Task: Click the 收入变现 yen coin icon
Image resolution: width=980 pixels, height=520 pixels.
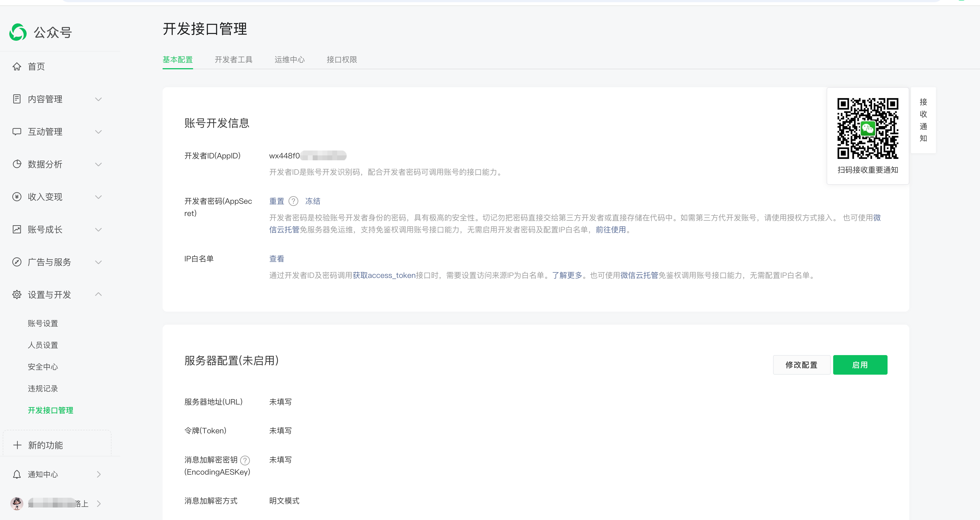Action: click(x=17, y=197)
